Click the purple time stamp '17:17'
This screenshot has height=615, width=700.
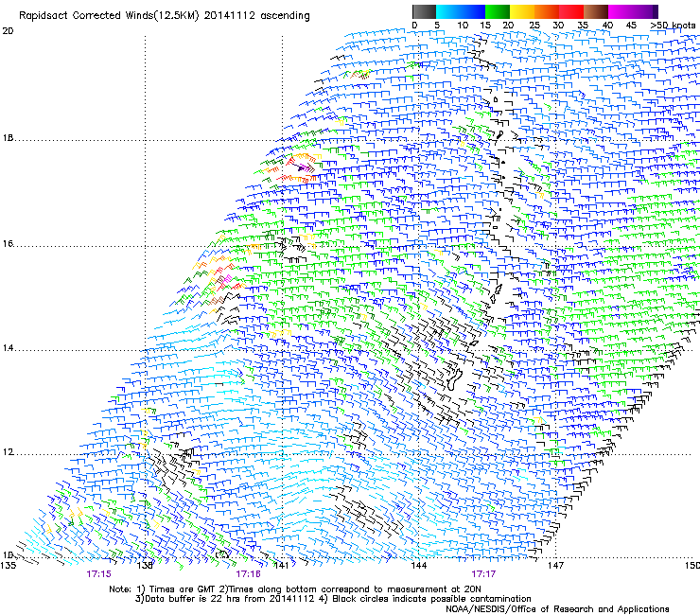pos(483,574)
